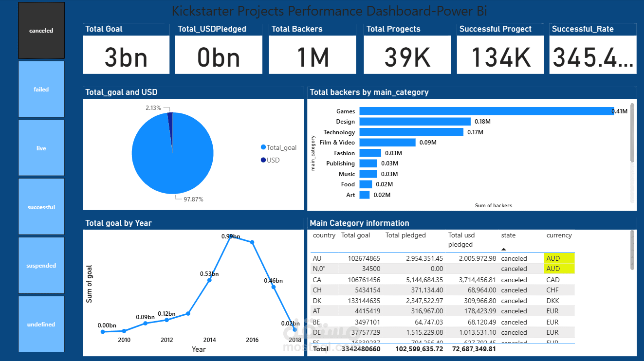Select the CHF currency cell
The image size is (644, 361).
[553, 290]
